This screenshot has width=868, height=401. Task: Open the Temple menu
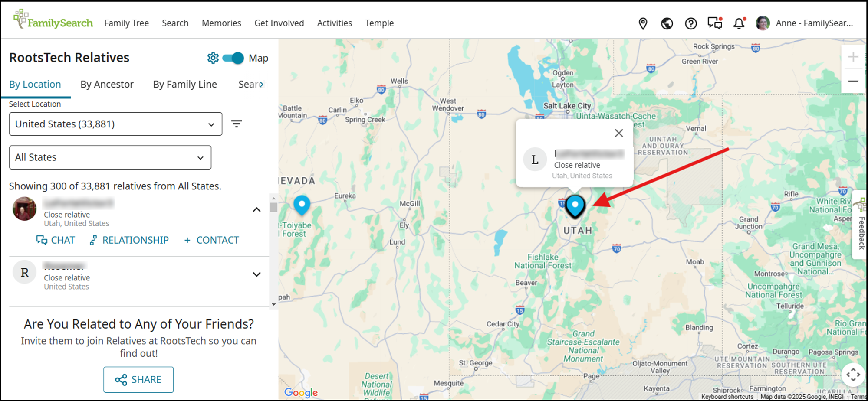click(379, 23)
